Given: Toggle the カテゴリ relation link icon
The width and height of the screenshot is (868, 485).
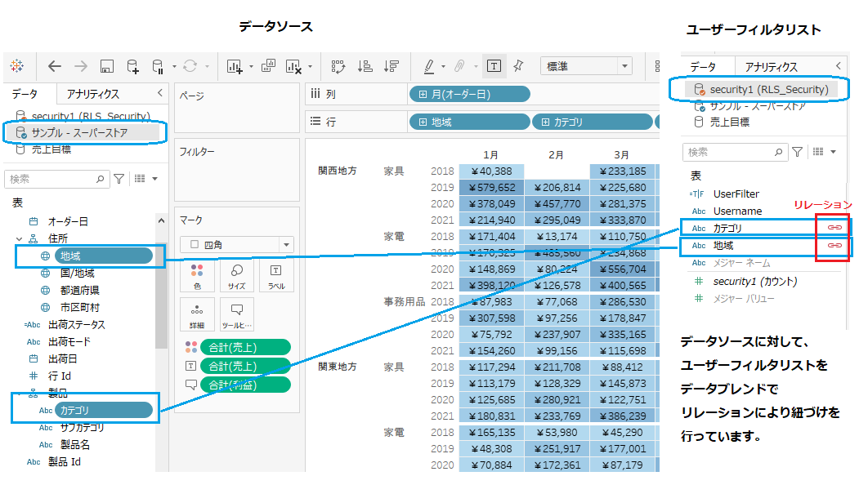Looking at the screenshot, I should tap(834, 227).
